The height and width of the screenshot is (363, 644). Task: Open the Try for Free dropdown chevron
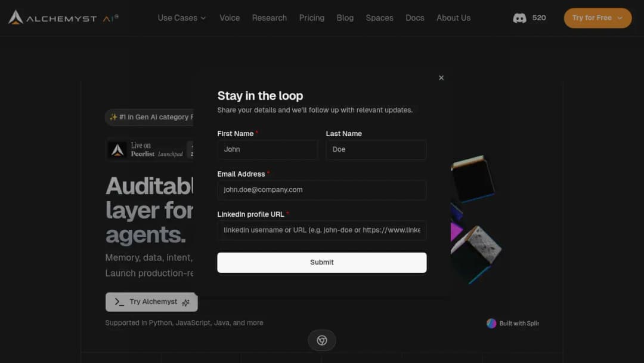620,18
